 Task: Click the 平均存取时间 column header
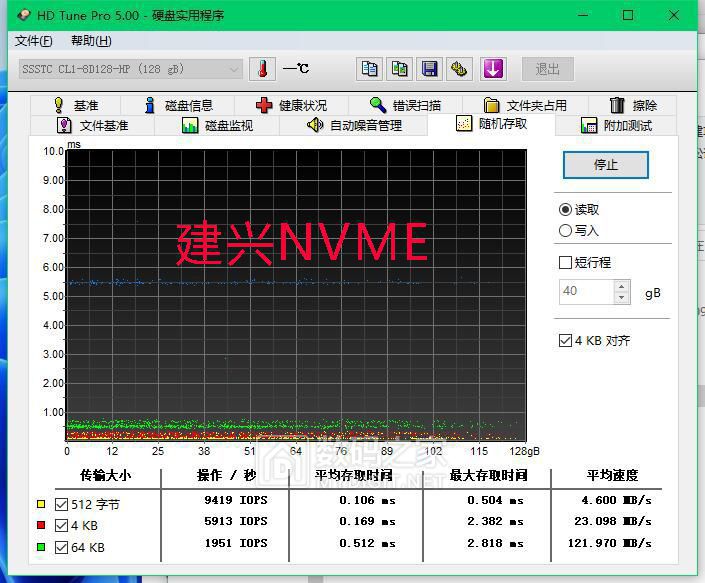353,475
